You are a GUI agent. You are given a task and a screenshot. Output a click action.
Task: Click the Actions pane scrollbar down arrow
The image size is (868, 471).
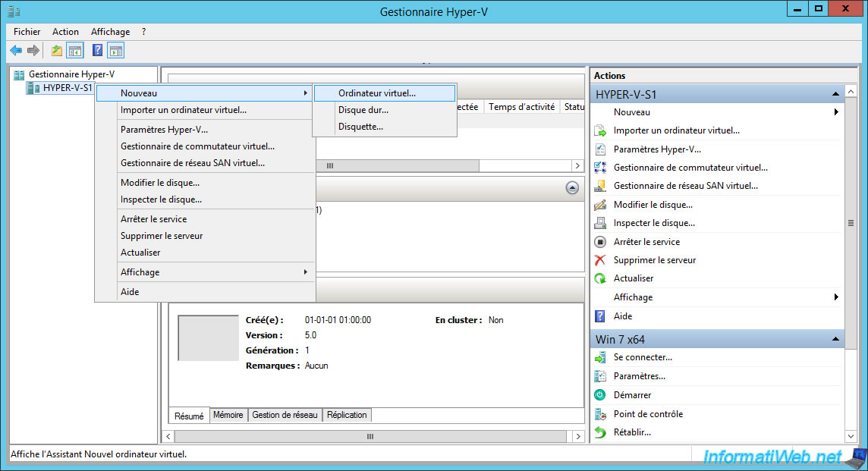coord(851,437)
